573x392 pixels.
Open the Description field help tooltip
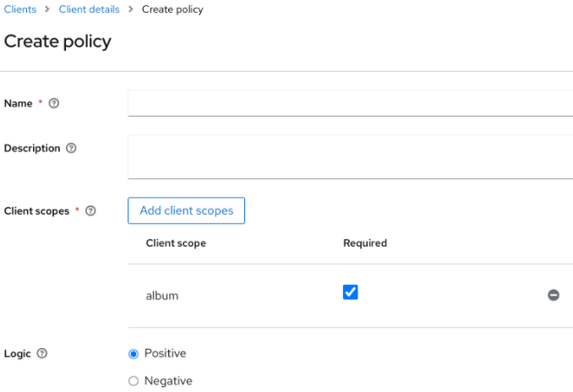[71, 148]
